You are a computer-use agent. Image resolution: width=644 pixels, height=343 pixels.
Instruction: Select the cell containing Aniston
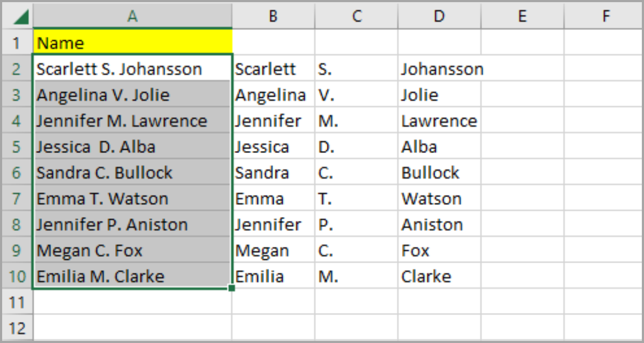439,224
